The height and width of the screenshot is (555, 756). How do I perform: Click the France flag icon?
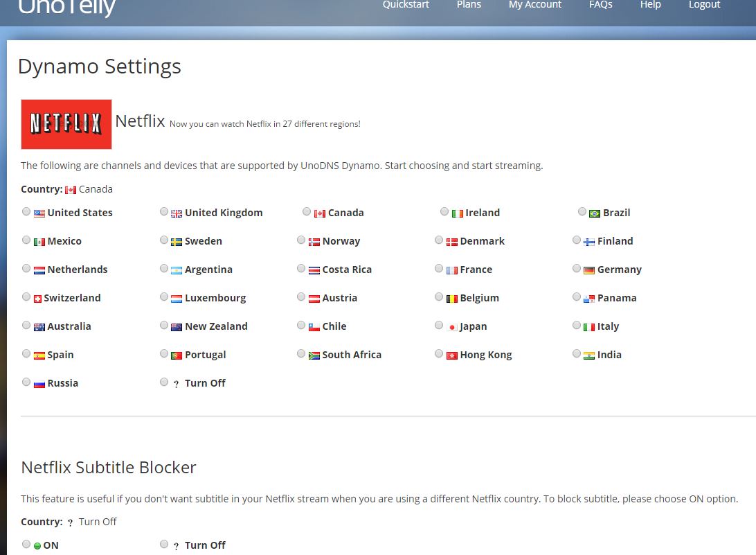pyautogui.click(x=452, y=270)
